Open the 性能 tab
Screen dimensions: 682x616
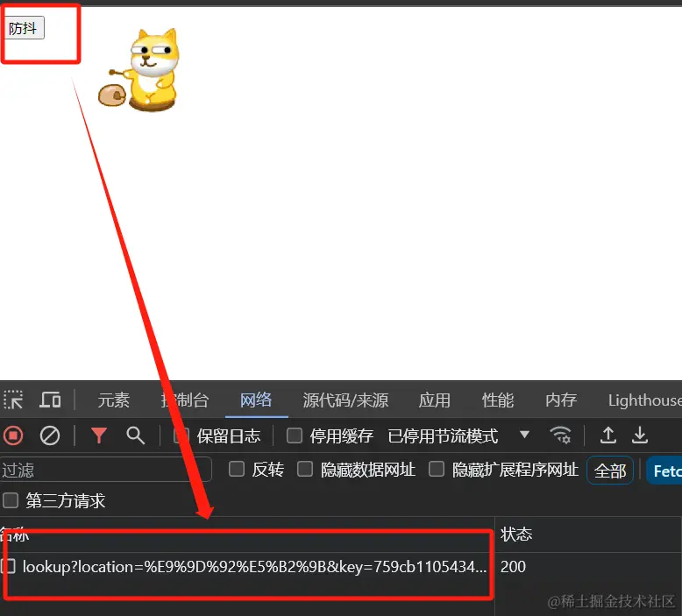click(x=498, y=400)
